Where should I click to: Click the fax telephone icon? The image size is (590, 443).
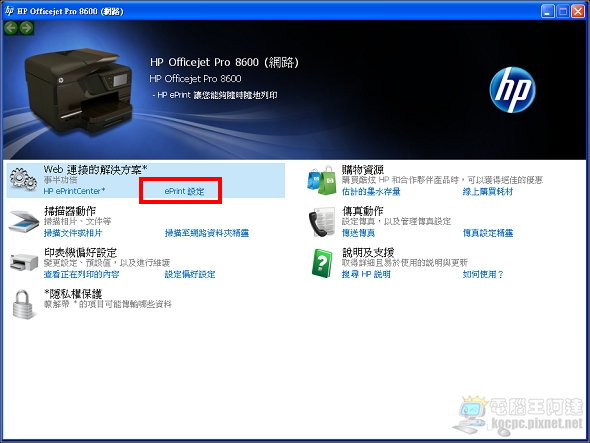coord(322,222)
